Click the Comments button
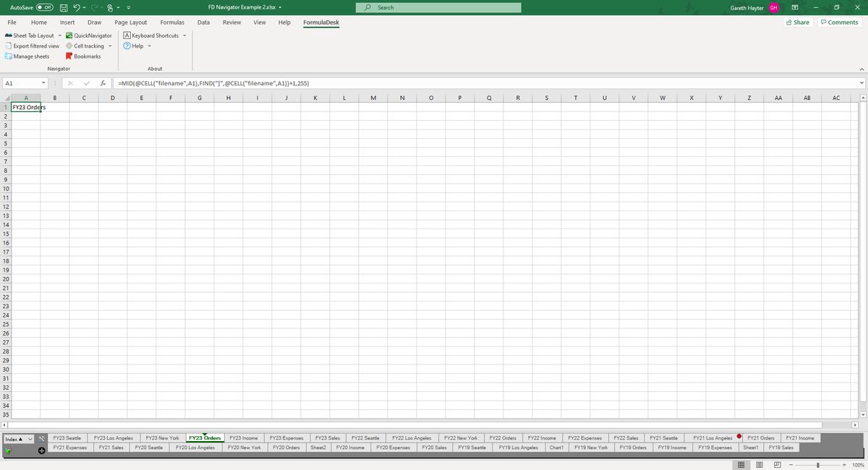The width and height of the screenshot is (868, 470). click(839, 22)
